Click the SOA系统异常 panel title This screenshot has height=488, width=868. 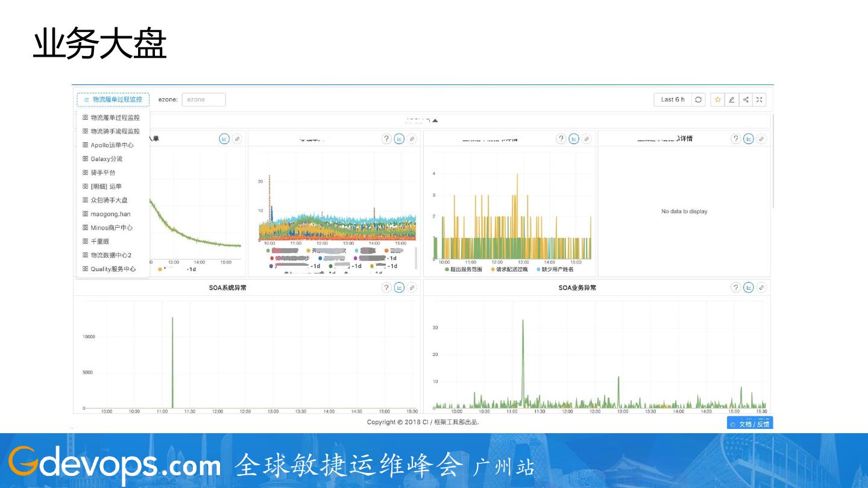(228, 288)
